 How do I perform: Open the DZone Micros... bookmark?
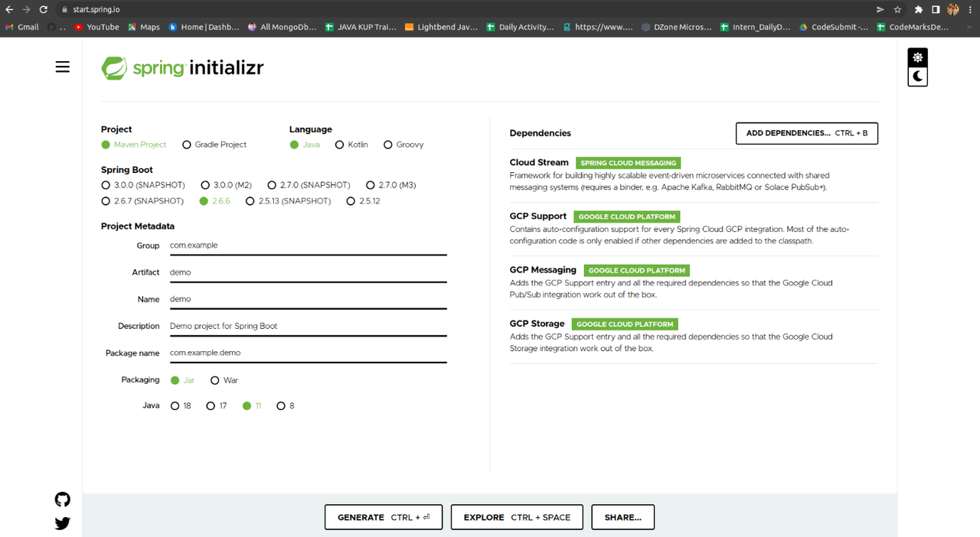[x=676, y=27]
